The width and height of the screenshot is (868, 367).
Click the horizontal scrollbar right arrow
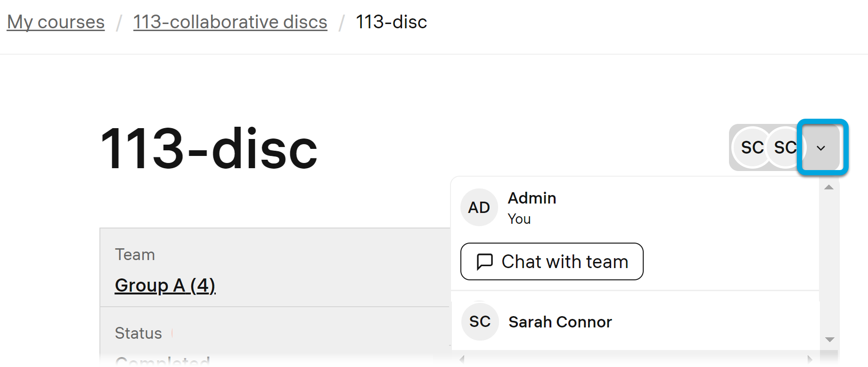(x=810, y=359)
